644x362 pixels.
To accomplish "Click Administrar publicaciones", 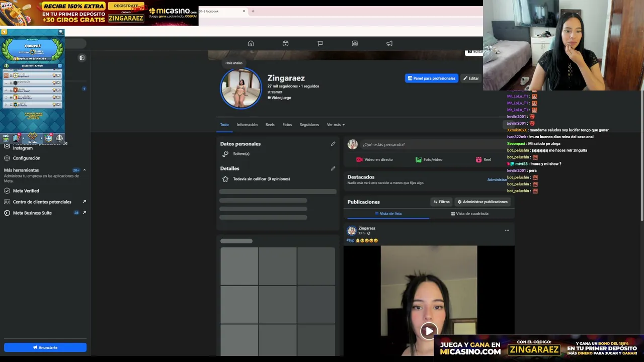I will click(x=482, y=202).
